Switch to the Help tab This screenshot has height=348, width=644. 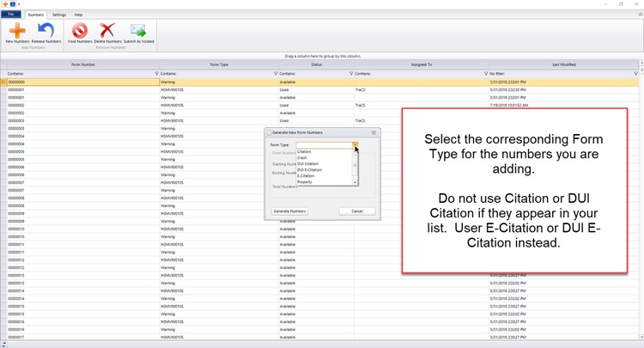pos(78,15)
